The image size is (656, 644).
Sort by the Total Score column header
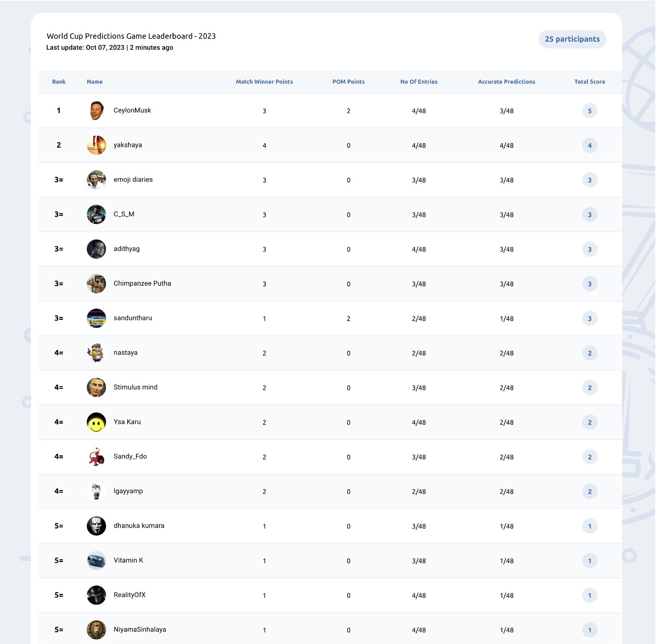click(589, 82)
